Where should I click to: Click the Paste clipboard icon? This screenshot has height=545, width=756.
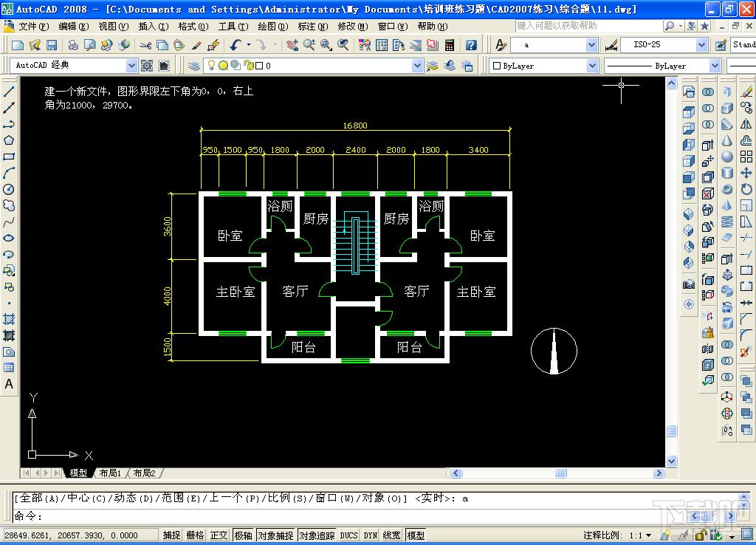click(179, 45)
